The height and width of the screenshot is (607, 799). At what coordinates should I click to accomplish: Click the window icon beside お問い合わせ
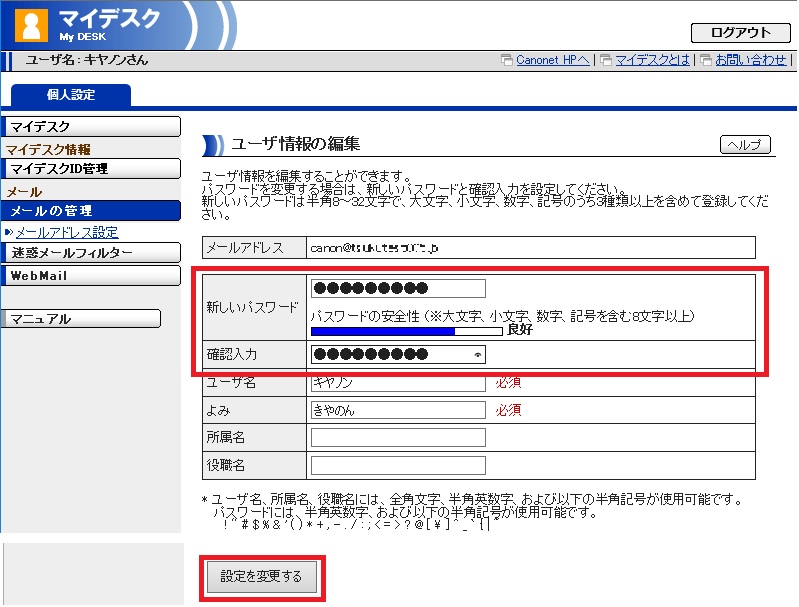707,60
